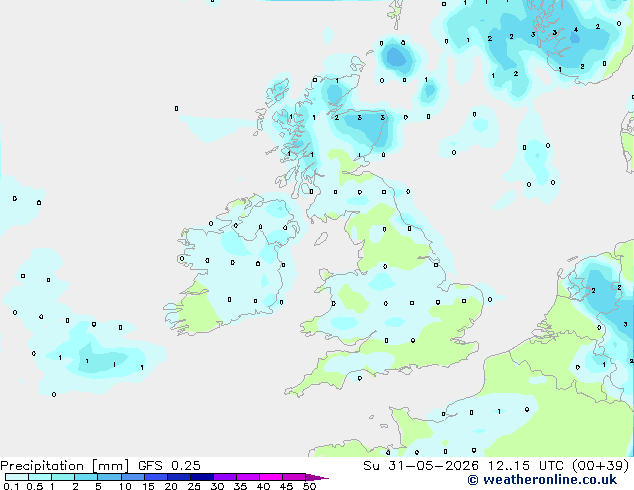The height and width of the screenshot is (490, 634).
Task: Select the 15–20 mm legend swatch
Action: point(156,477)
